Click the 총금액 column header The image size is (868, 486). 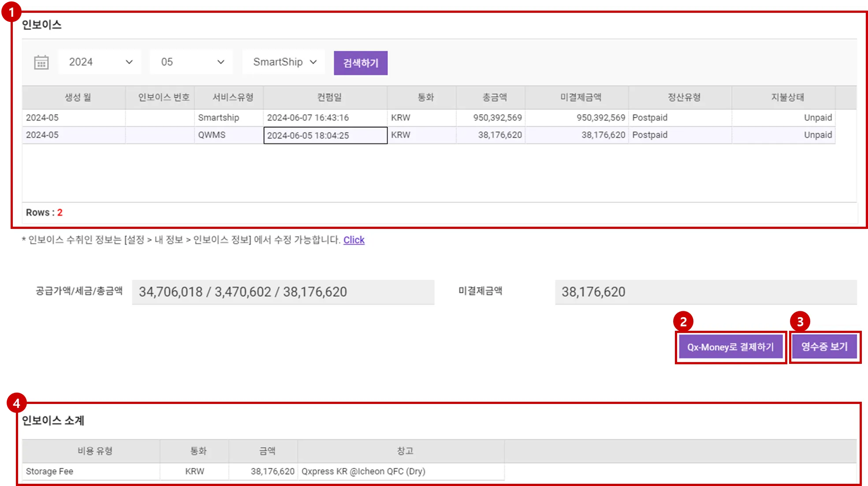(x=494, y=97)
